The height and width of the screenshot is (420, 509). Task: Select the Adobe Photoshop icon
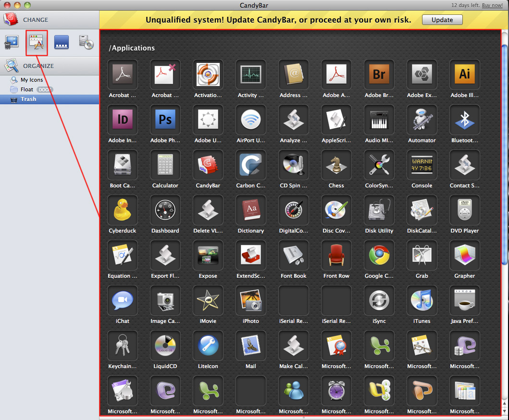click(x=165, y=120)
